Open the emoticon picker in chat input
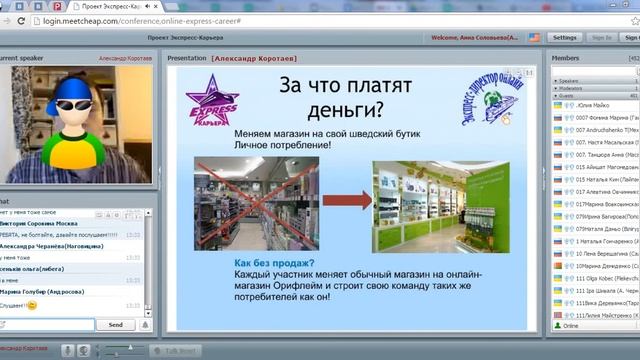This screenshot has width=640, height=360. (x=2, y=325)
